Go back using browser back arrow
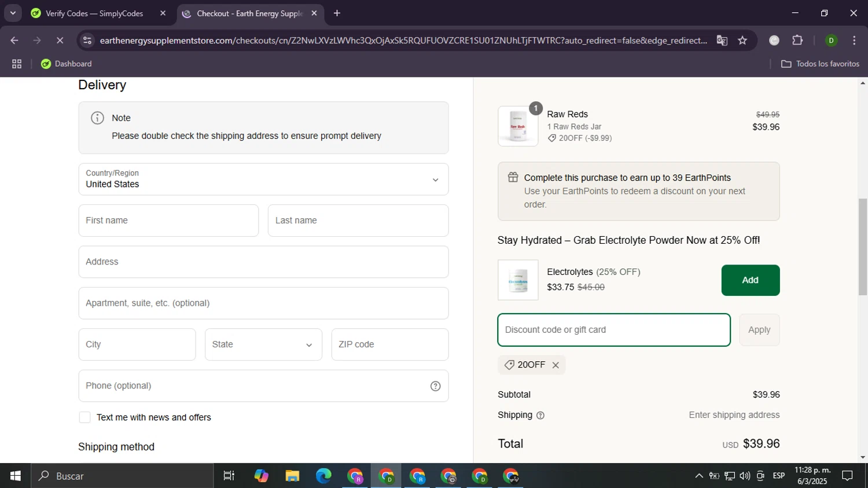 (14, 41)
